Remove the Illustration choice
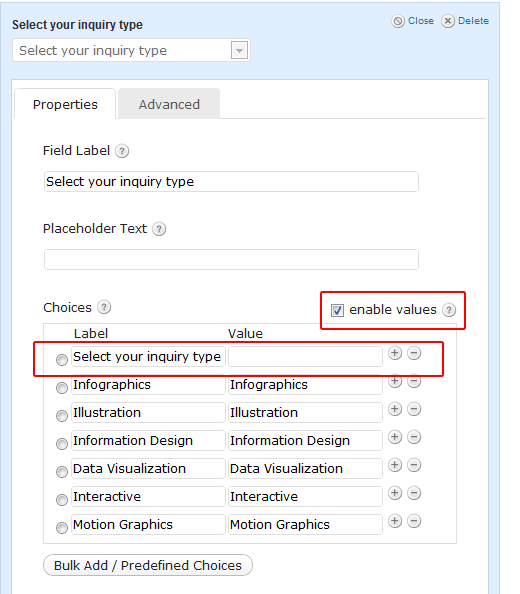The height and width of the screenshot is (594, 520). tap(414, 409)
